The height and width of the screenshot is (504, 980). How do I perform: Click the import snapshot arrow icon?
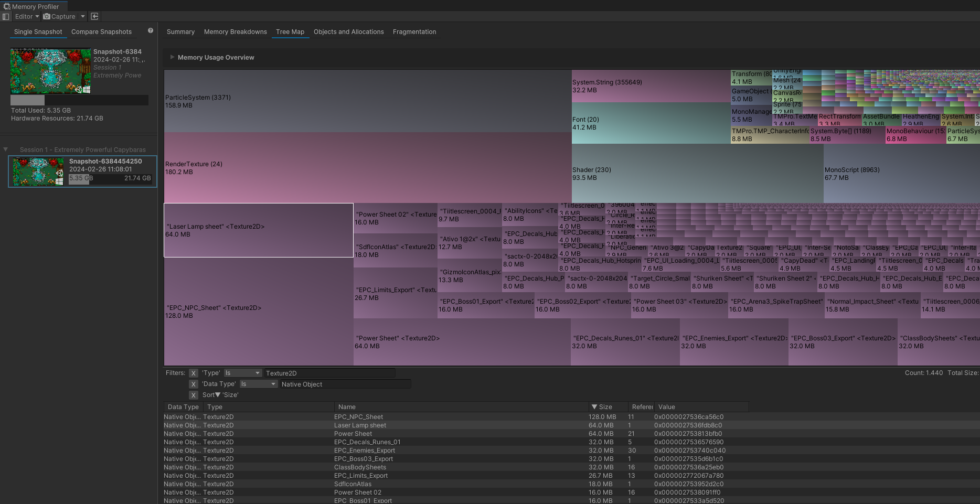pyautogui.click(x=95, y=17)
